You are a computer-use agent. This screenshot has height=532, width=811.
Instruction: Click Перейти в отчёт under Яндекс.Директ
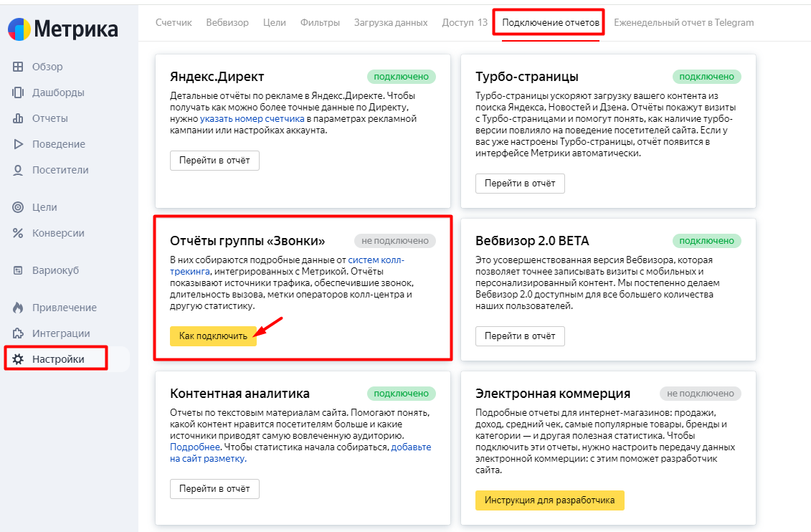[214, 161]
